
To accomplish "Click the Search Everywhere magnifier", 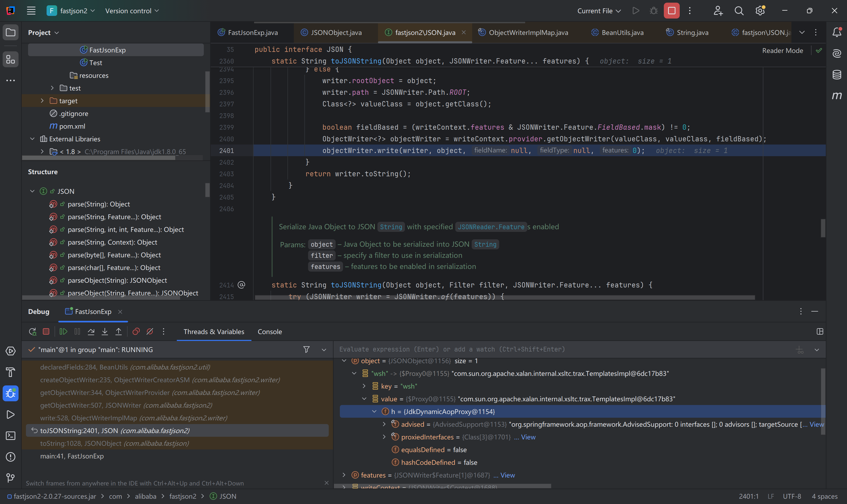I will pyautogui.click(x=739, y=11).
